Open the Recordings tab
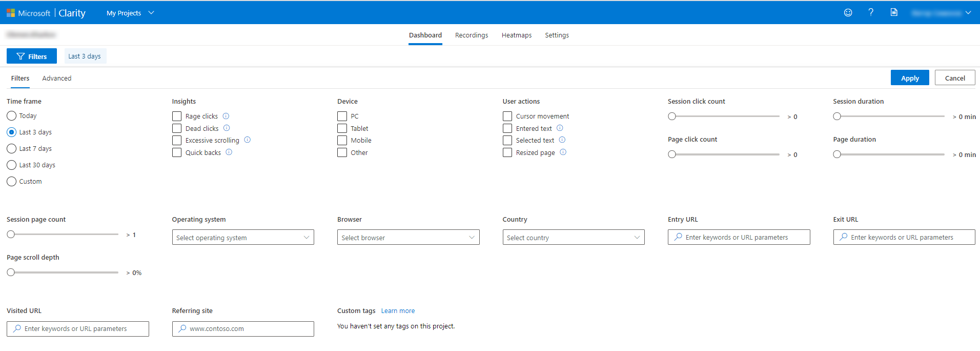Screen dimensions: 980x351 [x=472, y=35]
